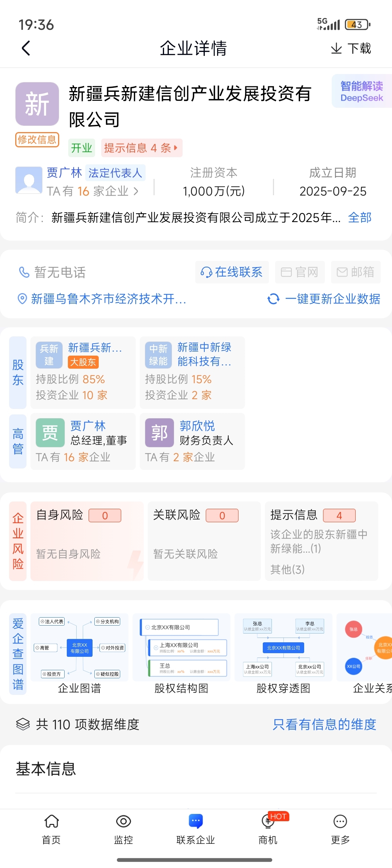
Task: Open the 关联风险 risk card
Action: [204, 541]
